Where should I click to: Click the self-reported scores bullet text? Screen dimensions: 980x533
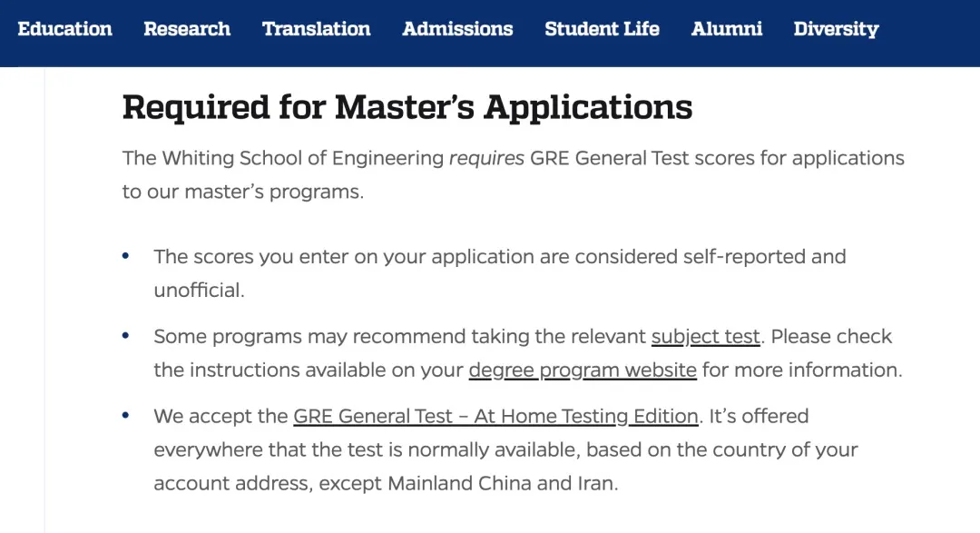pyautogui.click(x=499, y=257)
